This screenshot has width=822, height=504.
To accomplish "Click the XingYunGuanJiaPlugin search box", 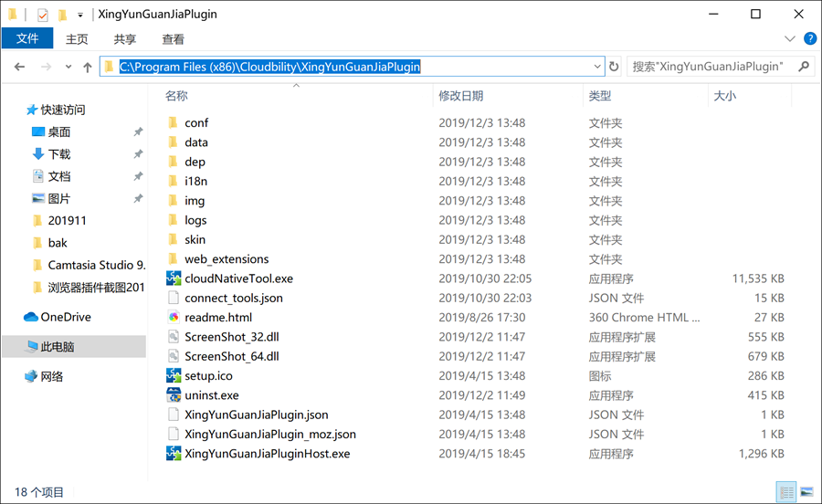I will [721, 67].
